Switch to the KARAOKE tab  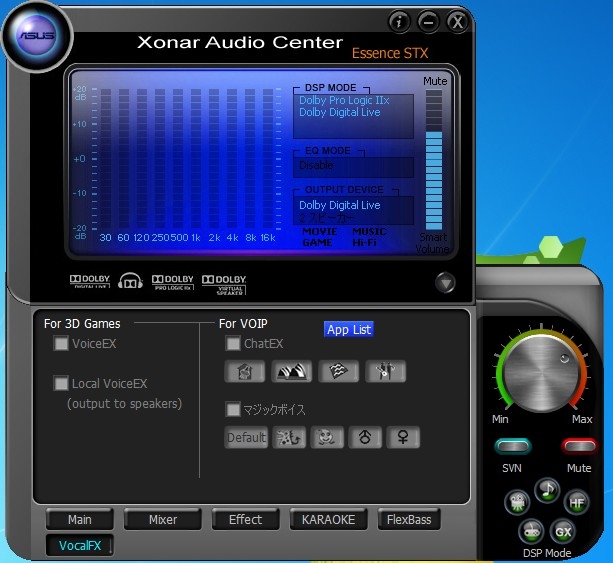(328, 519)
